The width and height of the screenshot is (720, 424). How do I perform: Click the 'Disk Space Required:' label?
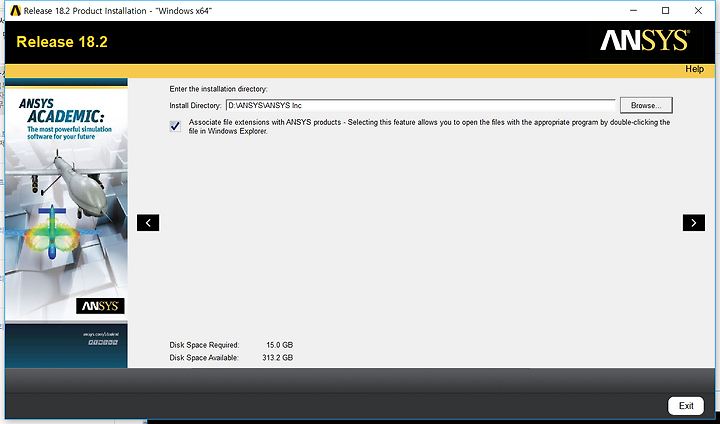pyautogui.click(x=204, y=345)
